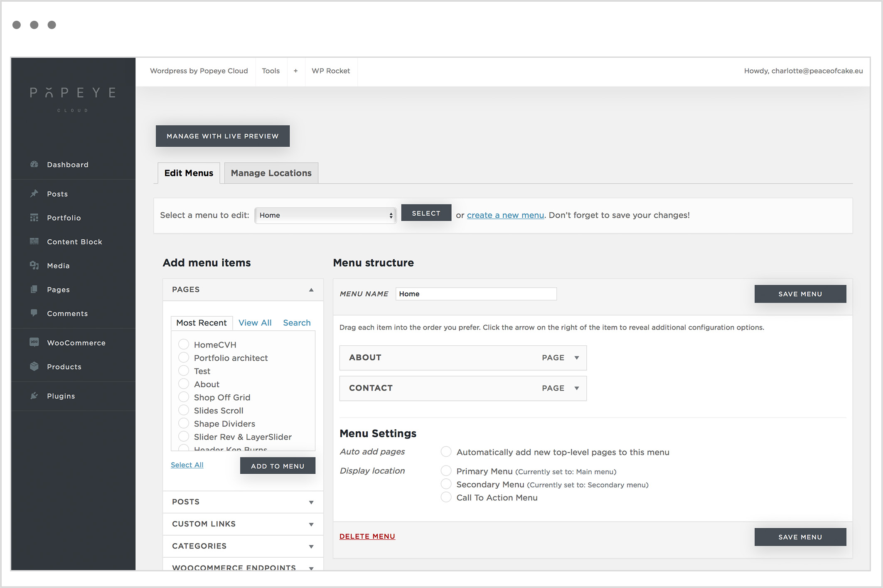Click the Select All link

[187, 465]
